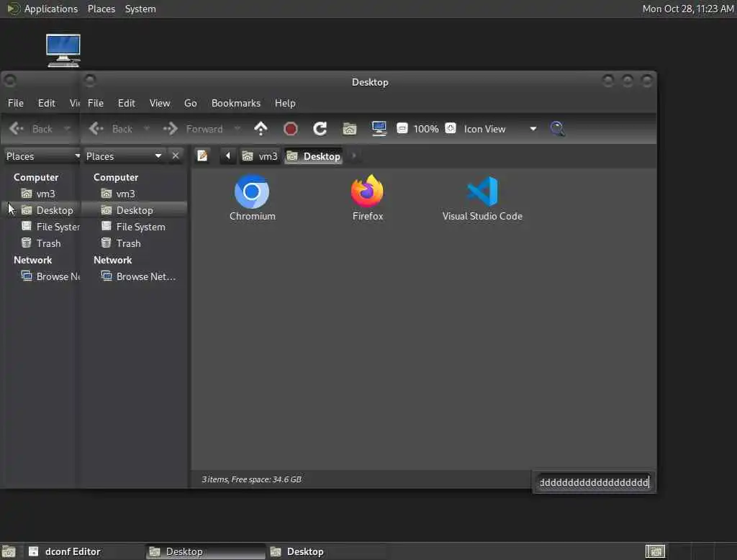The width and height of the screenshot is (737, 560).
Task: Select Trash in front window sidebar
Action: coord(134,243)
